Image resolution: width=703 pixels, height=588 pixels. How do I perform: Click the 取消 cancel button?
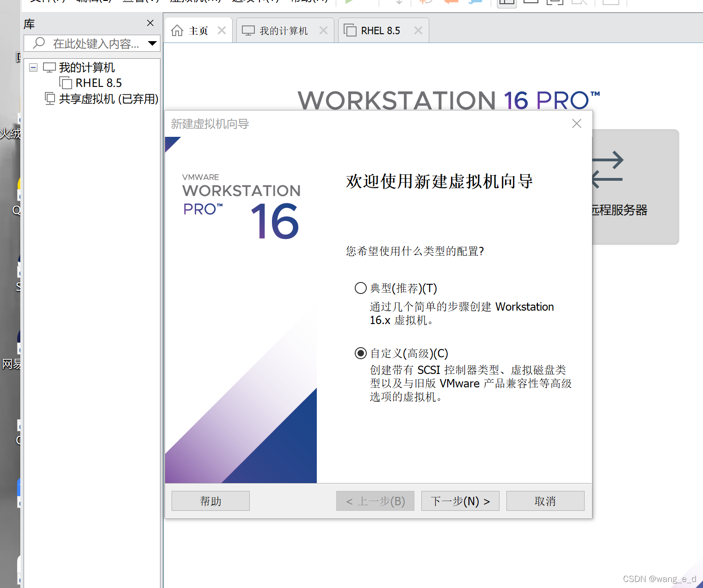pos(545,501)
